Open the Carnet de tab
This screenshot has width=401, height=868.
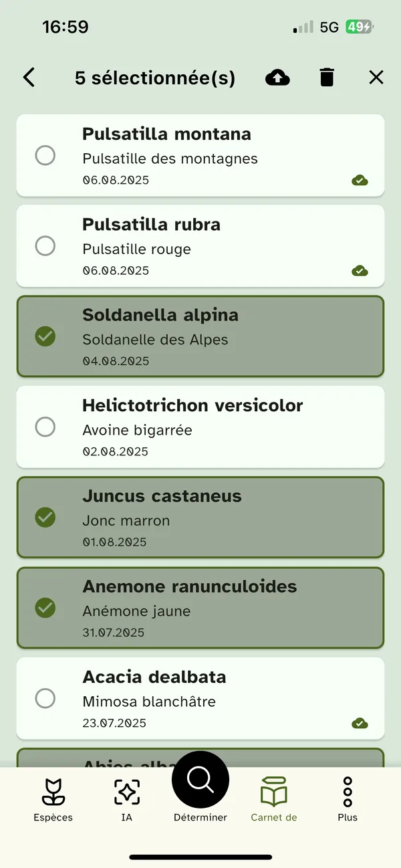pos(274,799)
